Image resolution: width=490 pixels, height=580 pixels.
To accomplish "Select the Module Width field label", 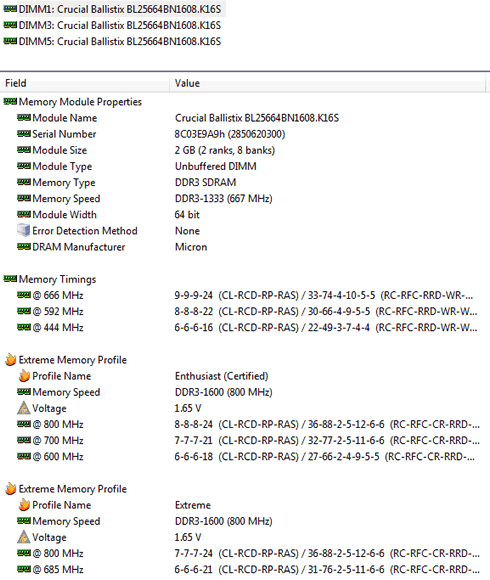I will point(64,215).
